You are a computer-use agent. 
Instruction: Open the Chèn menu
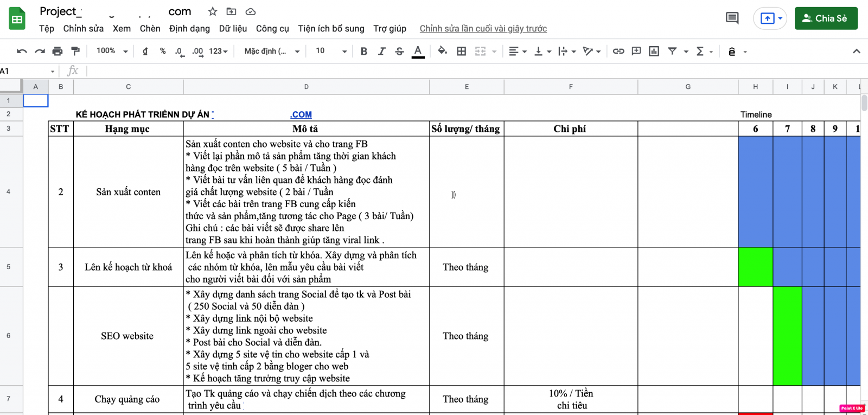pos(150,28)
